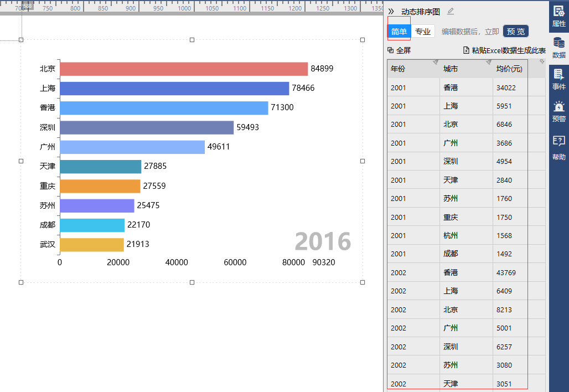Click the 90320 axis maximum label

pos(324,262)
